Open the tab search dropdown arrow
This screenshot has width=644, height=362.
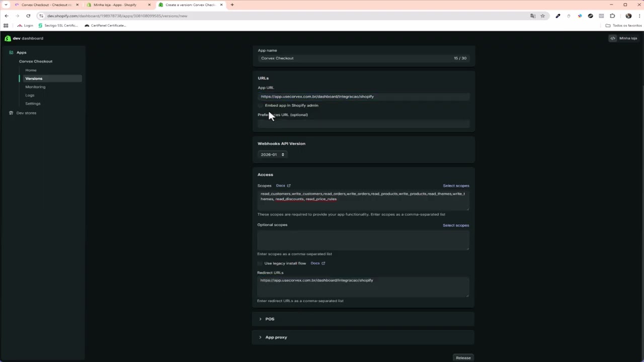click(x=6, y=5)
